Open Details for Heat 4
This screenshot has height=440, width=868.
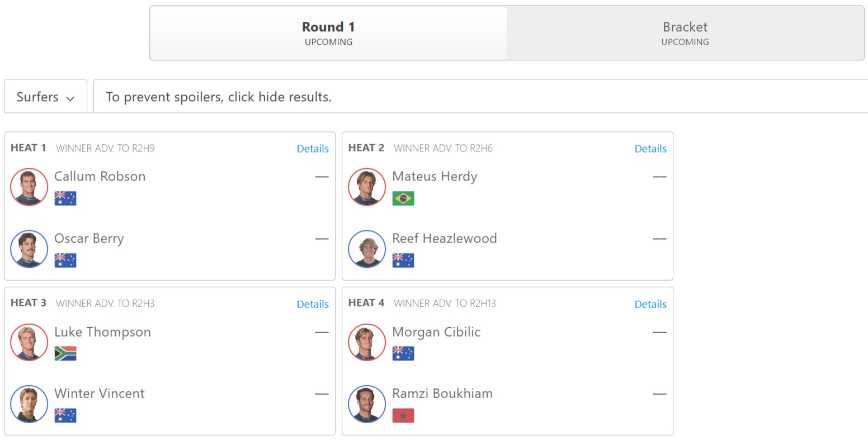click(650, 304)
